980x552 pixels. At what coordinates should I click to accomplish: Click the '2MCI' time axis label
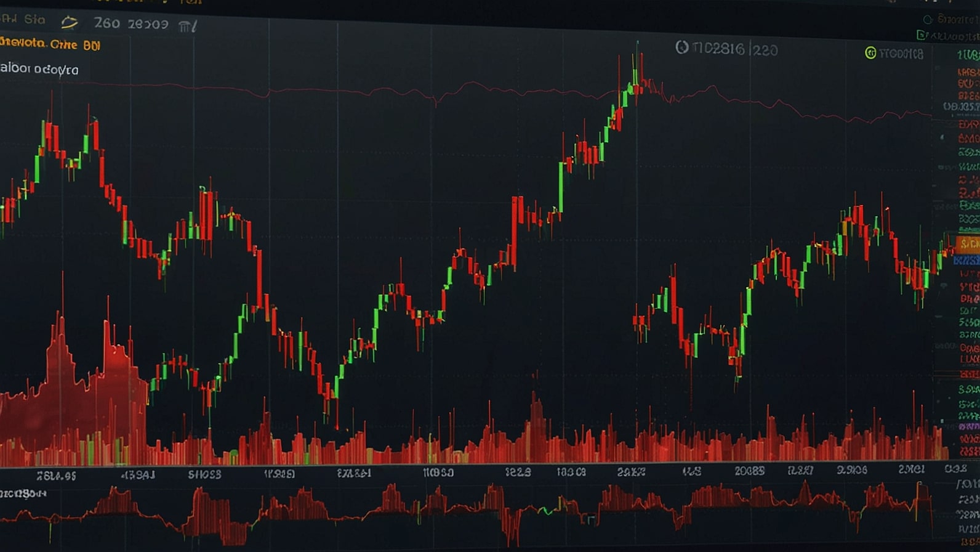click(911, 469)
